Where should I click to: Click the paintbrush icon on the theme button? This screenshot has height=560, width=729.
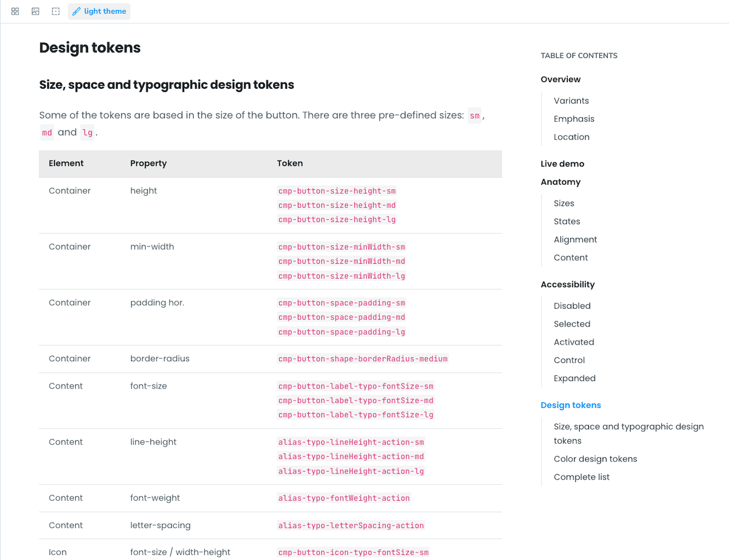click(77, 11)
